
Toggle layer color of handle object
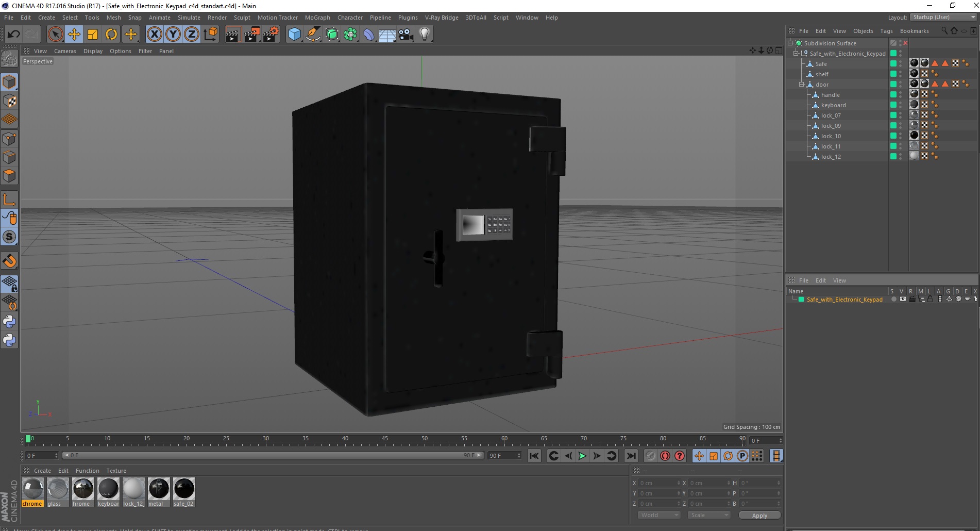tap(893, 95)
